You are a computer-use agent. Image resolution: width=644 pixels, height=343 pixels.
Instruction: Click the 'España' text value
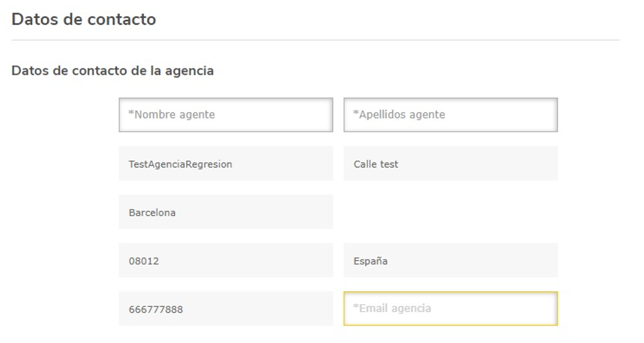371,261
